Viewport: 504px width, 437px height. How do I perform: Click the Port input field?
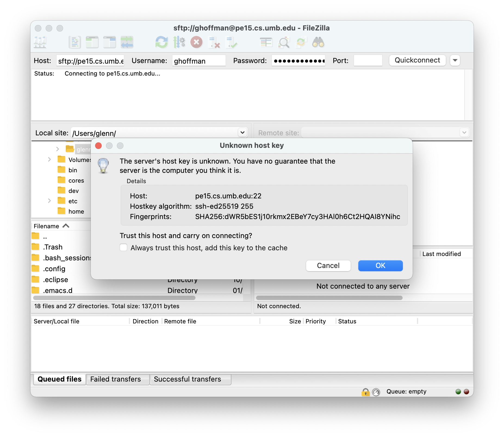click(x=368, y=61)
